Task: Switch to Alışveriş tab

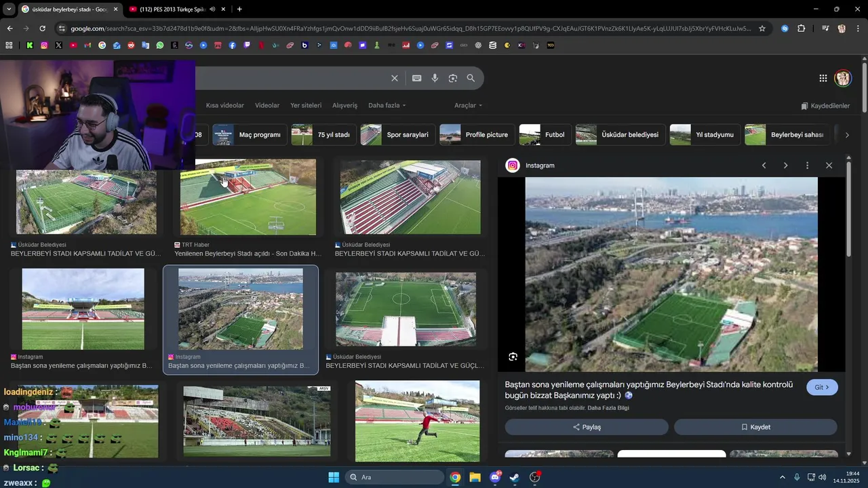Action: 344,105
